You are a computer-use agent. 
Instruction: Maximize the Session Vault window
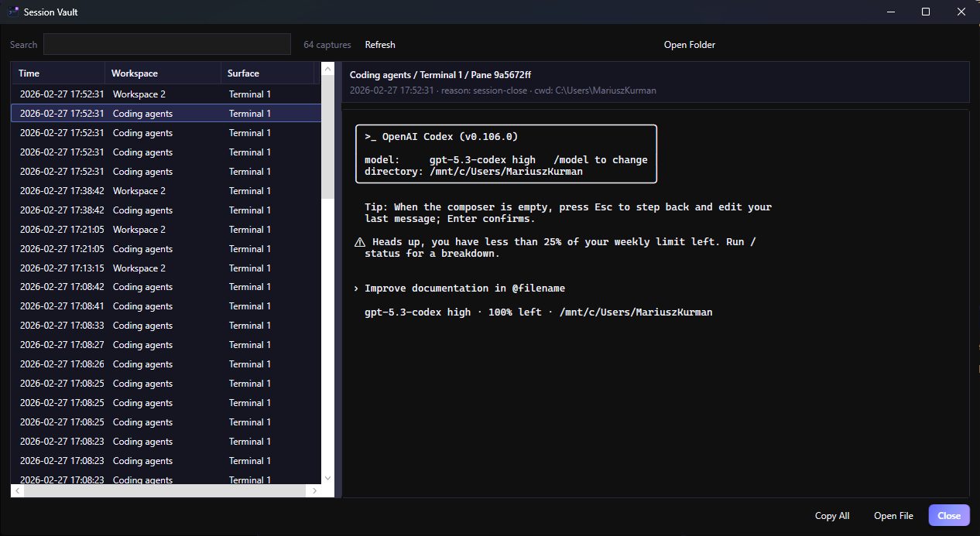(926, 12)
